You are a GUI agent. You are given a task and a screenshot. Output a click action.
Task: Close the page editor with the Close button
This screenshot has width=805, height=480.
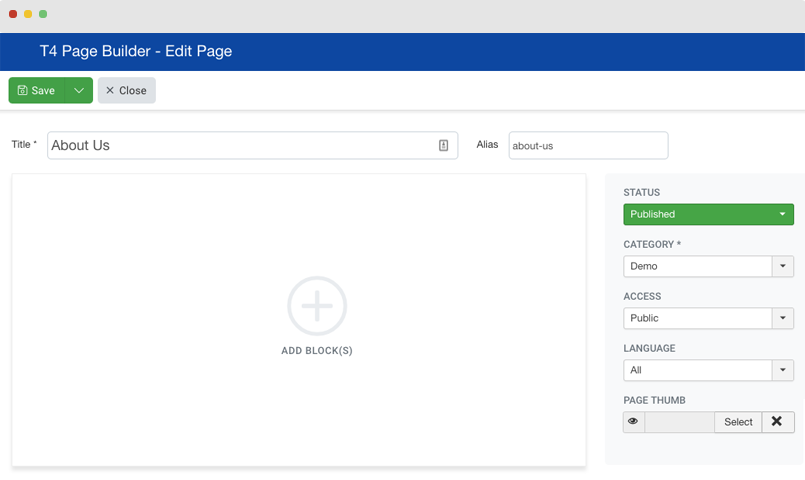click(126, 90)
